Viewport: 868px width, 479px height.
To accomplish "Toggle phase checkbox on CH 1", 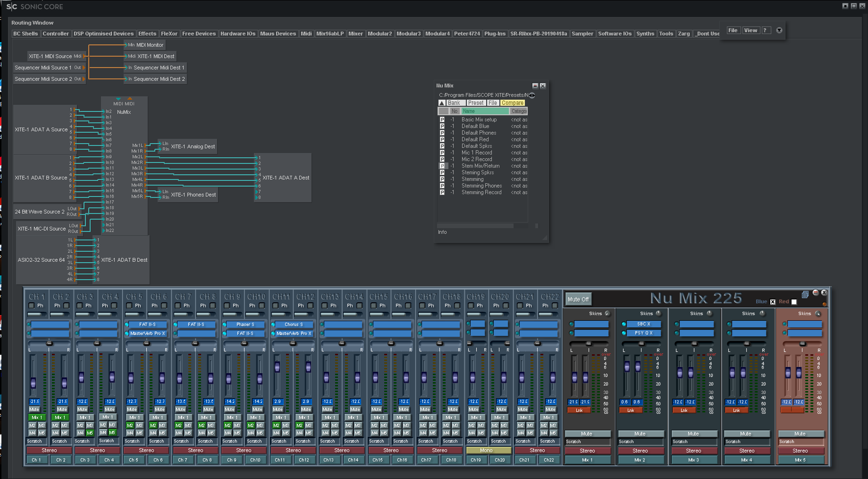I will click(x=32, y=306).
